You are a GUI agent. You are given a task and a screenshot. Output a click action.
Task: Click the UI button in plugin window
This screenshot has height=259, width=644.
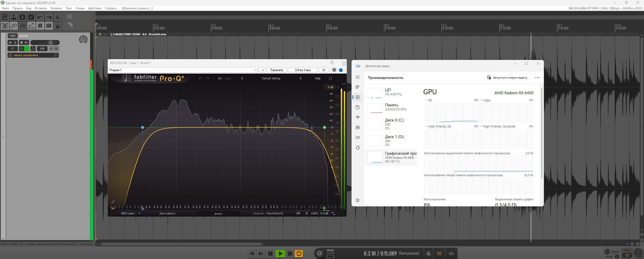[324, 70]
